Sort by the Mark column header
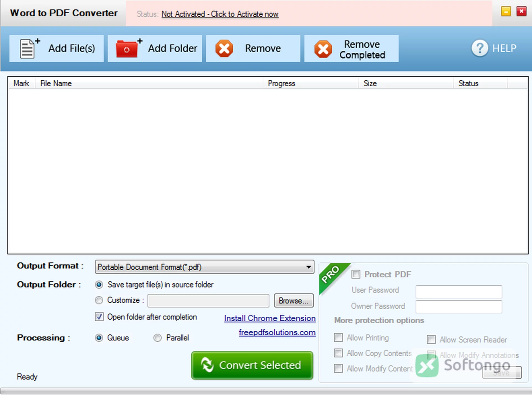 [22, 83]
